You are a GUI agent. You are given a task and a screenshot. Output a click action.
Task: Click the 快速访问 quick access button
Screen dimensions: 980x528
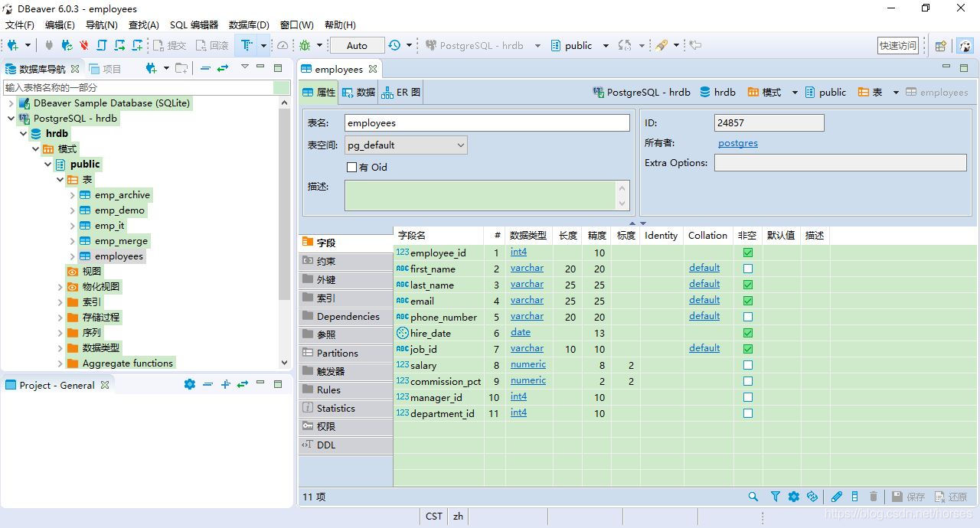(x=897, y=46)
